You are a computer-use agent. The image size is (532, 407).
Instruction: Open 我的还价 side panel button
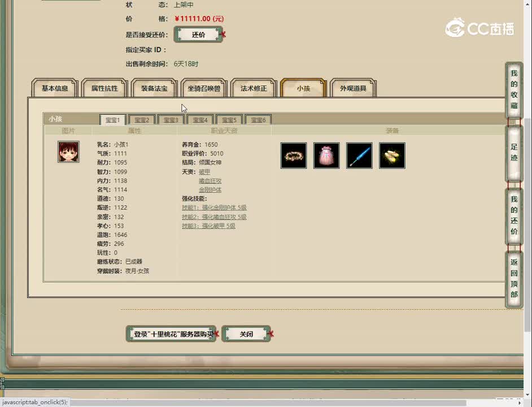pyautogui.click(x=514, y=215)
